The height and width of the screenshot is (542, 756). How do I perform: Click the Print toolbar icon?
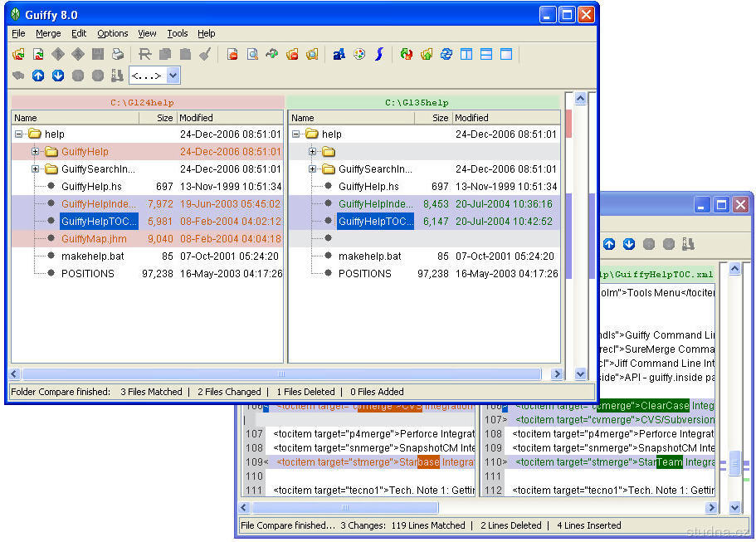[x=118, y=55]
